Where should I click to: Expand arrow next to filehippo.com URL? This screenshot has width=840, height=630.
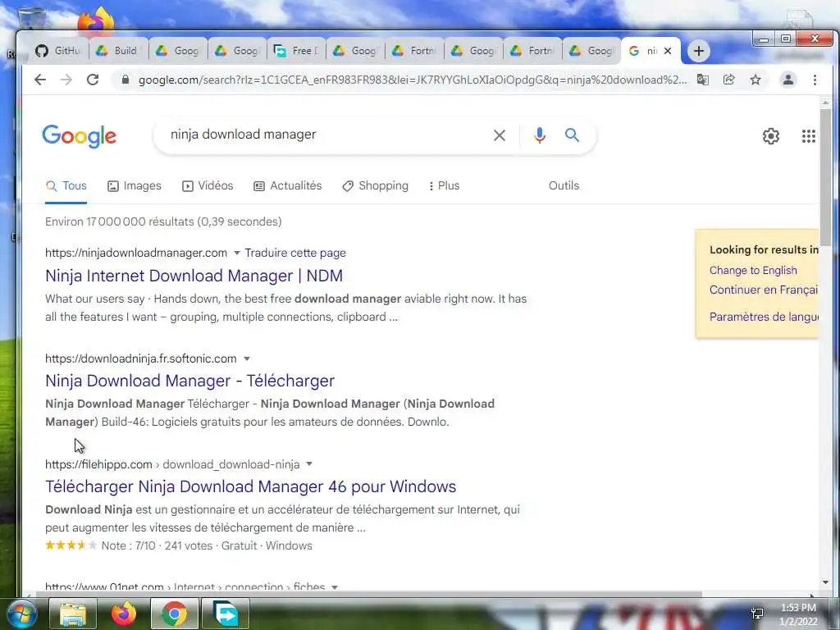point(309,464)
